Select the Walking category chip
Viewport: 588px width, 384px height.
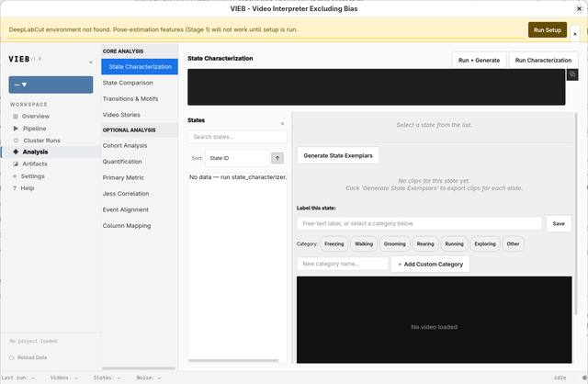pyautogui.click(x=364, y=243)
